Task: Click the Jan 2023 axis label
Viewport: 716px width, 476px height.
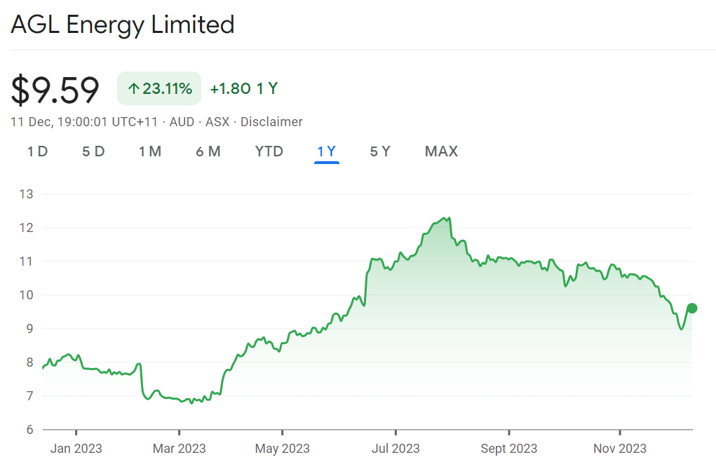Action: pos(76,449)
